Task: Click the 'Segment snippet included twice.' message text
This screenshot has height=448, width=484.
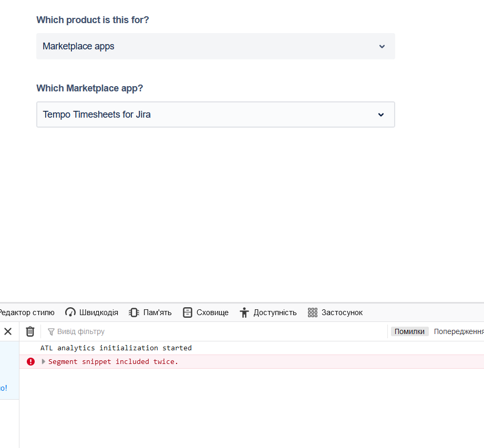Action: 114,362
